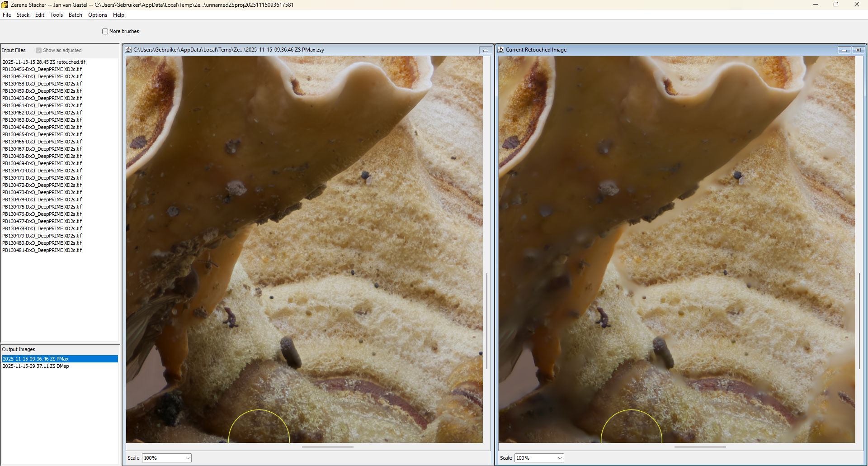
Task: Restore down the main Zerene Stacker window
Action: click(836, 5)
